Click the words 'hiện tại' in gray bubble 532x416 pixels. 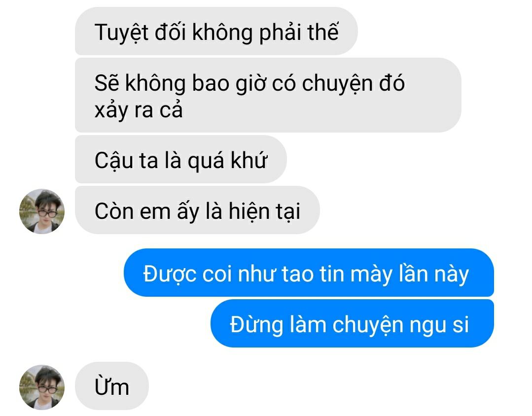click(x=265, y=211)
